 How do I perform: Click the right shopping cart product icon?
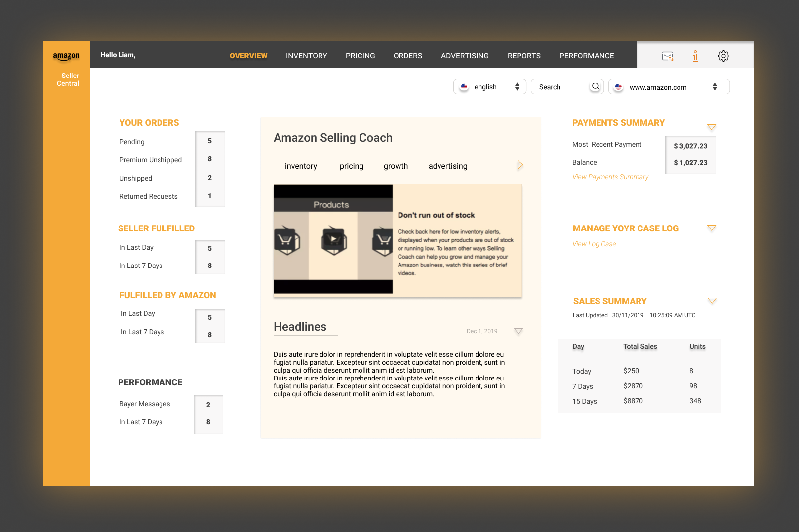[383, 241]
